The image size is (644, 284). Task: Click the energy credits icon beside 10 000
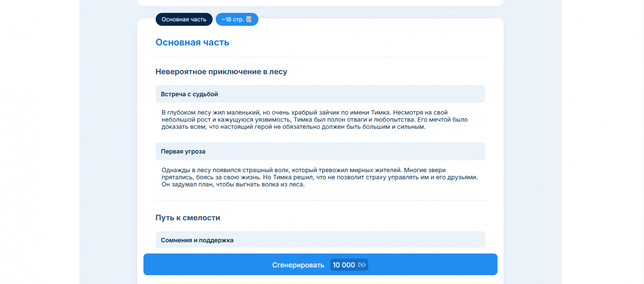click(x=362, y=265)
